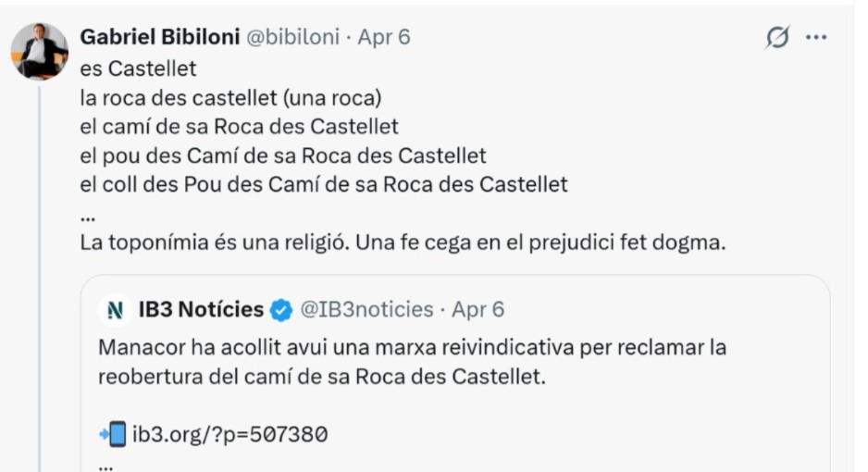Open the Apr 6 timestamp beside @IB3noticies
This screenshot has height=472, width=868.
click(477, 309)
